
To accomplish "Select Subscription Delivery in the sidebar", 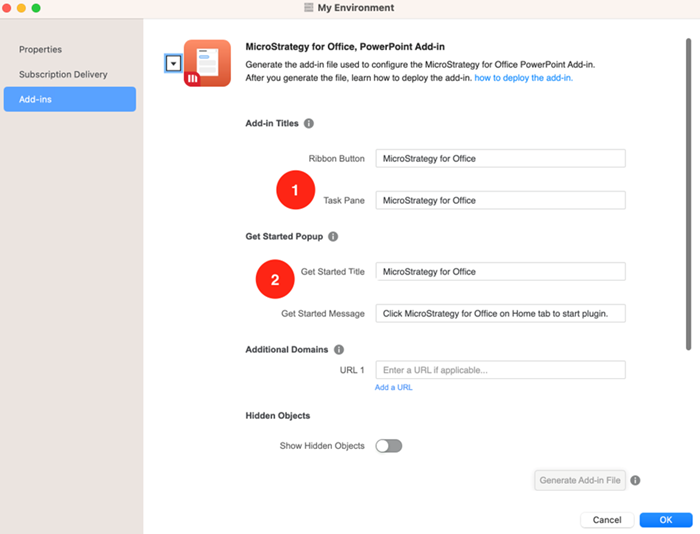I will 63,74.
